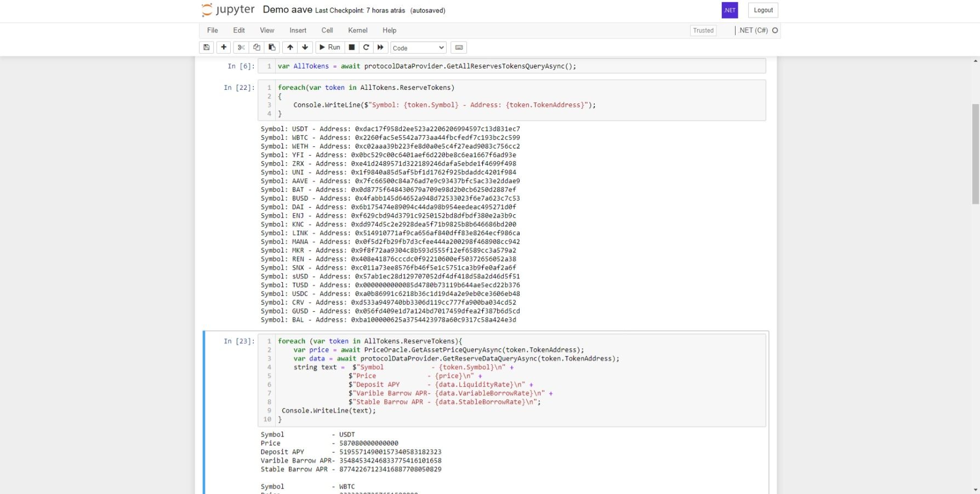The image size is (980, 494).
Task: Click the Varible Barrow APR output line
Action: point(351,461)
